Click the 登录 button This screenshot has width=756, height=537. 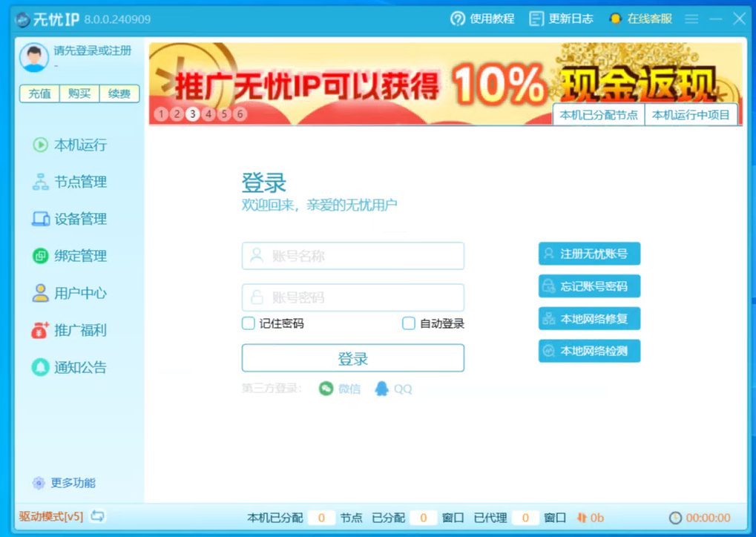[x=353, y=358]
